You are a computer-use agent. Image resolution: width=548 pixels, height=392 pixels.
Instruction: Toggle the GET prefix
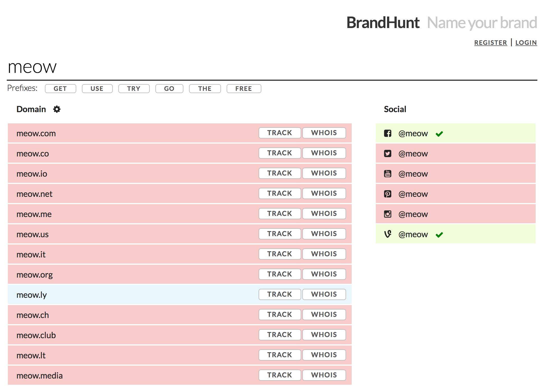click(x=60, y=89)
